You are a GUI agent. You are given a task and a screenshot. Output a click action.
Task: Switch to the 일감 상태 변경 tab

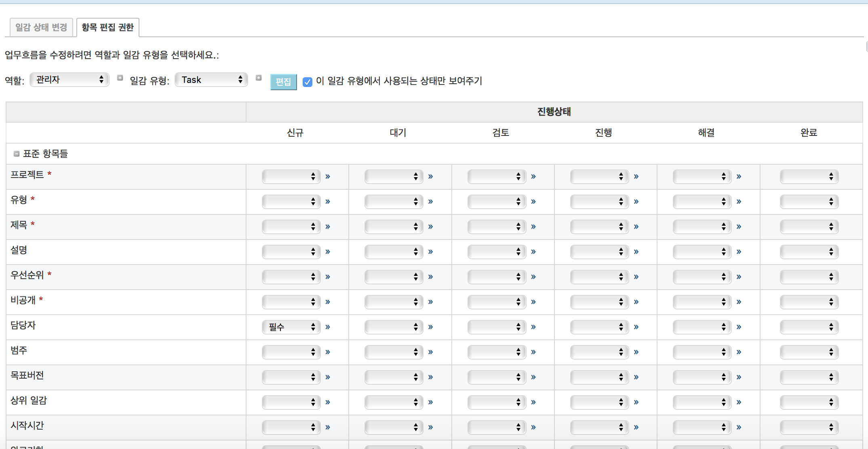(41, 28)
